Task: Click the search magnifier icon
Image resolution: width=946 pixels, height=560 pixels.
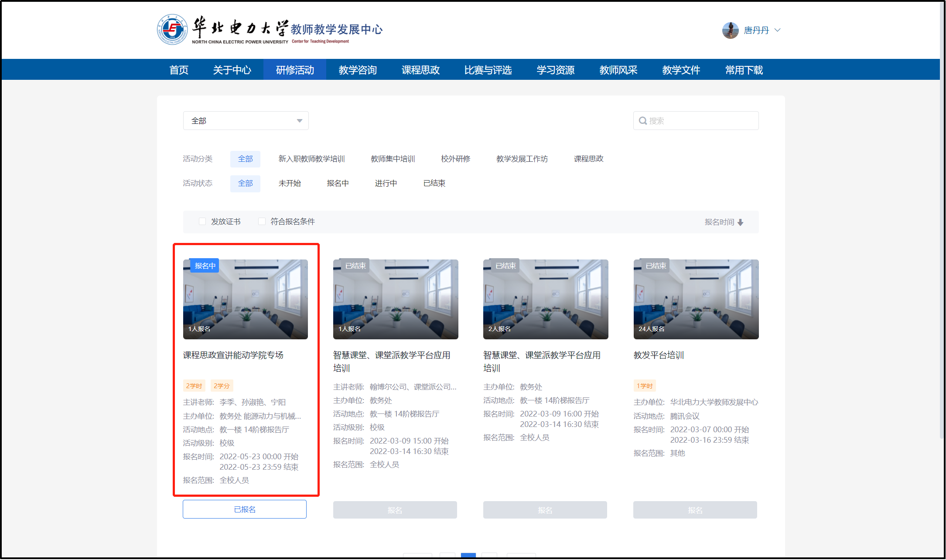Action: pyautogui.click(x=642, y=121)
